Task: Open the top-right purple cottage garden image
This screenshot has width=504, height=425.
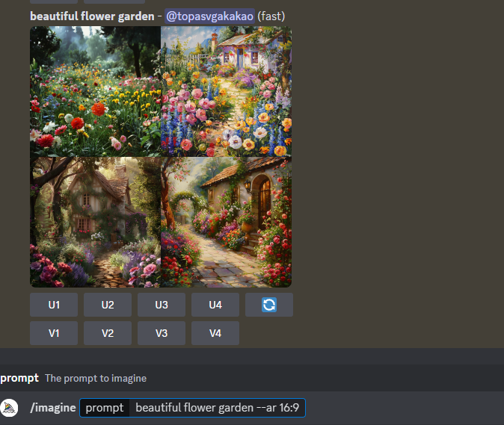Action: click(x=227, y=91)
